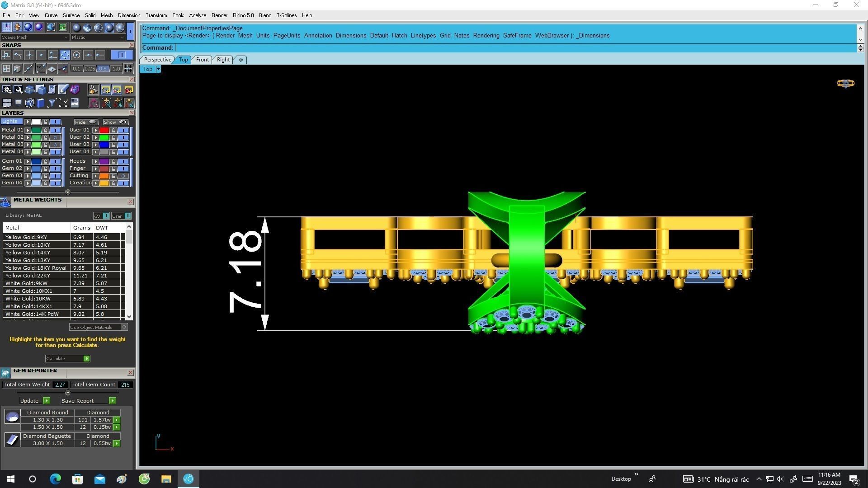Click the User 01 red color swatch
This screenshot has height=488, width=868.
pos(104,130)
